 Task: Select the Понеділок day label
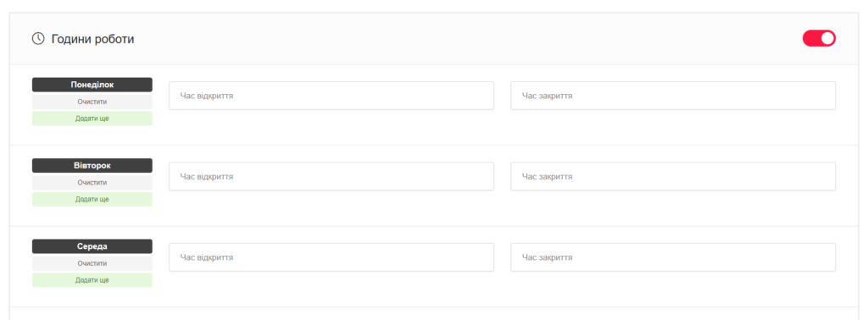(x=92, y=85)
